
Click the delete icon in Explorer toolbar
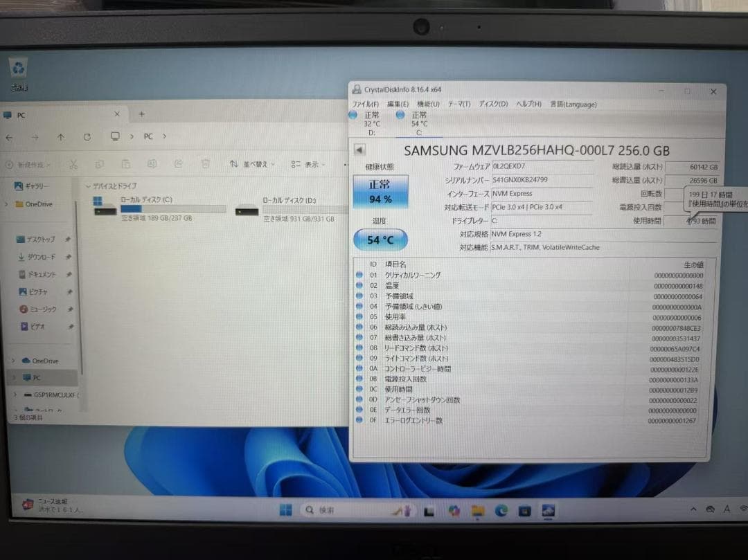(205, 164)
